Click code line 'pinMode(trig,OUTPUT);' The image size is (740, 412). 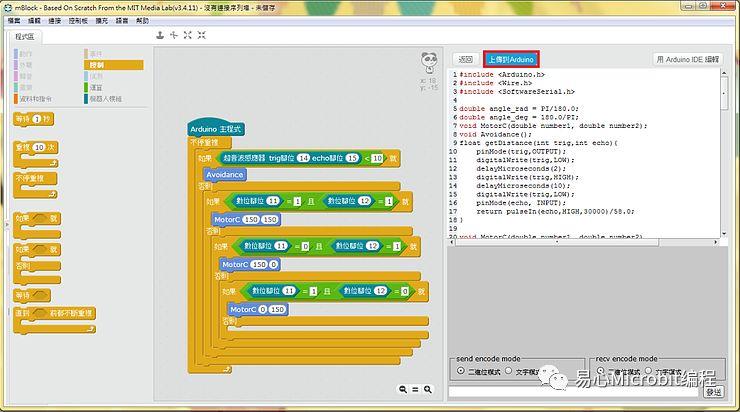pos(521,151)
